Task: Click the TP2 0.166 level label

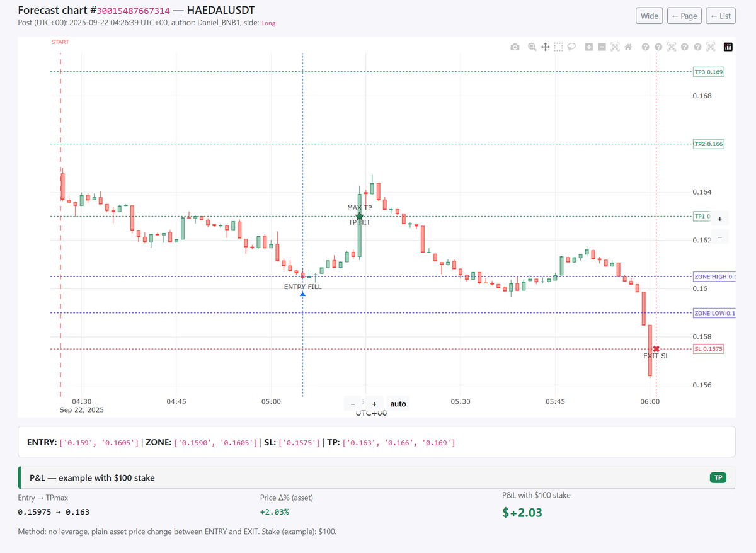Action: (x=708, y=144)
